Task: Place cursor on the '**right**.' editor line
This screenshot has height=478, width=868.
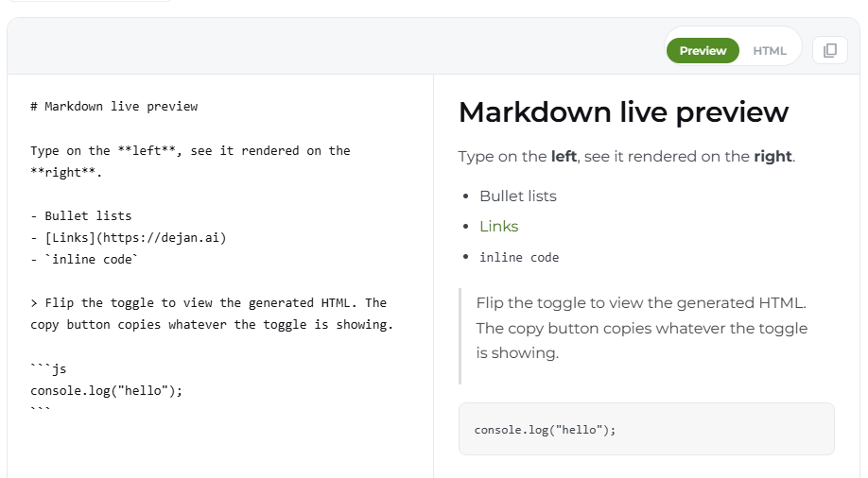Action: [x=66, y=172]
